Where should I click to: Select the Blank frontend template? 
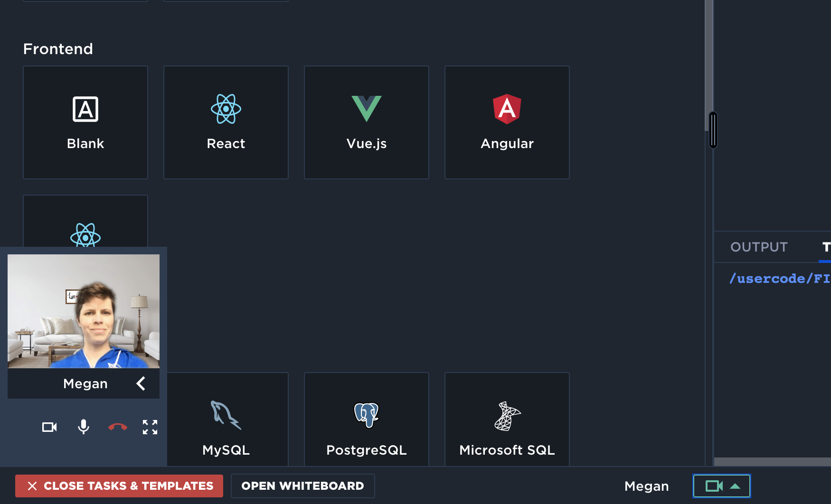click(x=85, y=122)
